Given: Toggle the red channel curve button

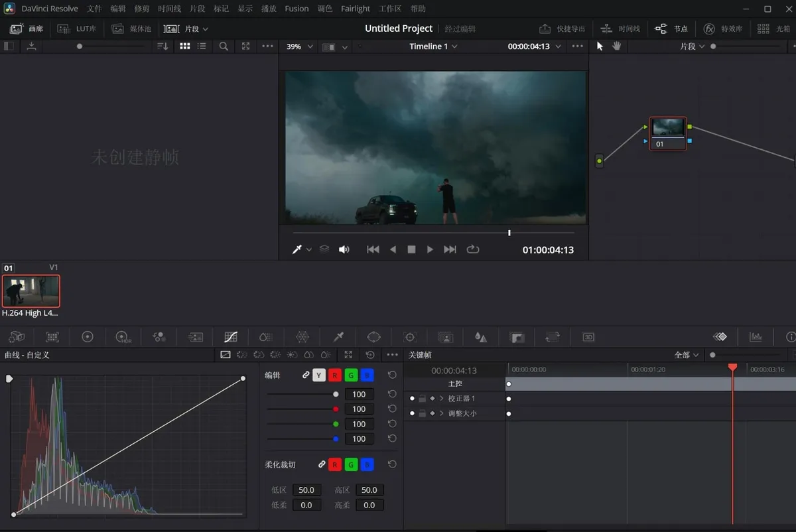Looking at the screenshot, I should click(335, 375).
